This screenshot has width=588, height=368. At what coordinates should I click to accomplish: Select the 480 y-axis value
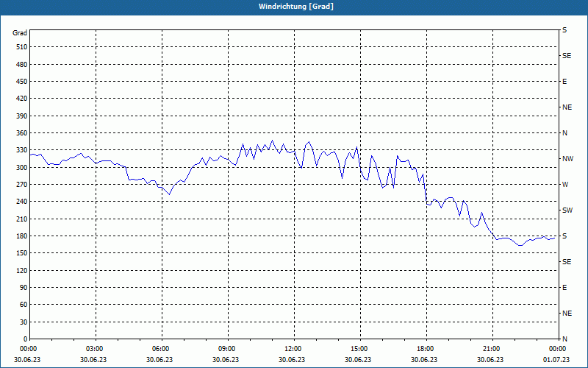click(22, 64)
